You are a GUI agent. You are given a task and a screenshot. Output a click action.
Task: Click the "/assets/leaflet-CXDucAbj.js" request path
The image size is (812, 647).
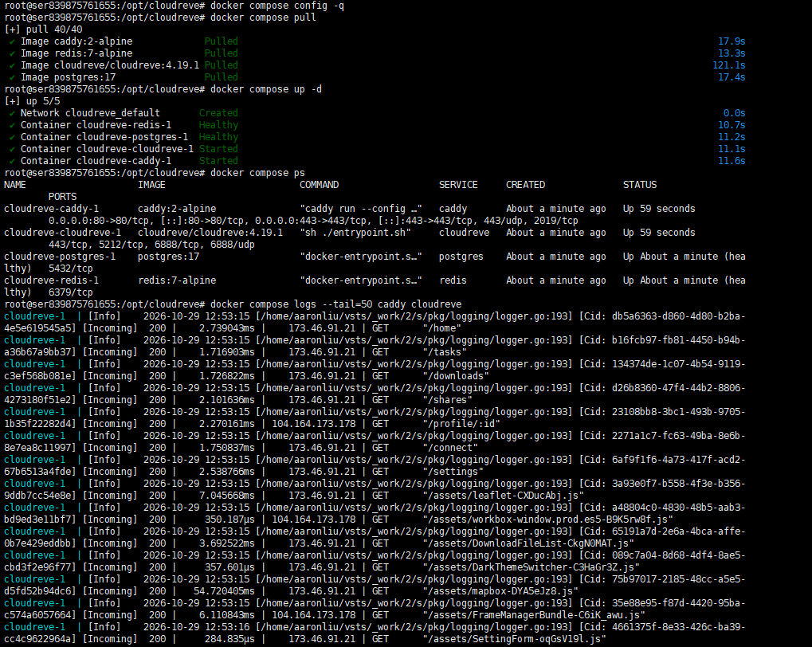tap(504, 496)
